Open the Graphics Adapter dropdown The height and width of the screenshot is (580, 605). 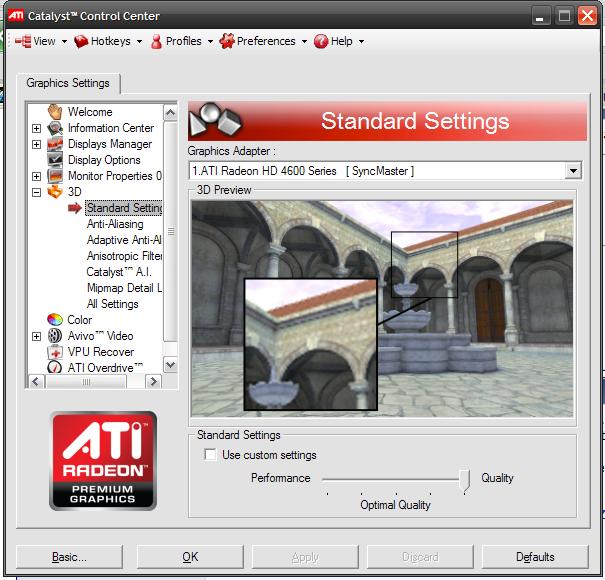tap(573, 171)
